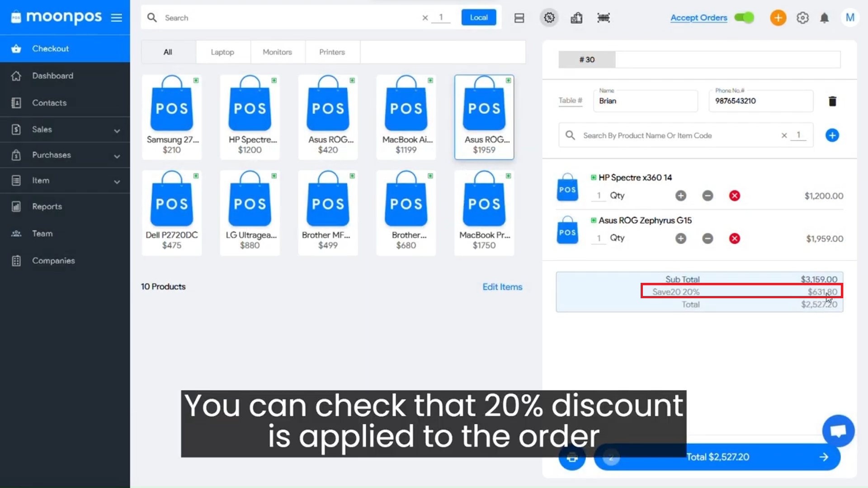Click the Save20 20% discount row

click(742, 291)
